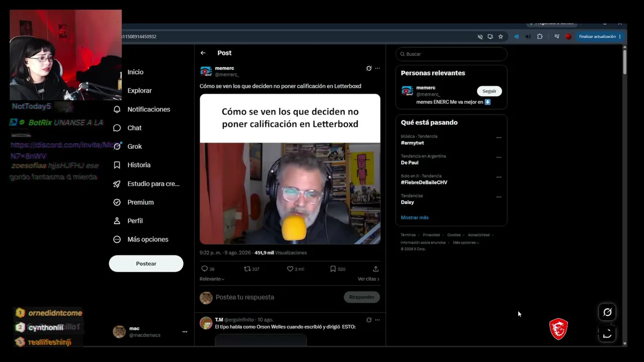Screen dimensions: 644x362
Task: Like the post with 2 mil likes
Action: pyautogui.click(x=290, y=269)
